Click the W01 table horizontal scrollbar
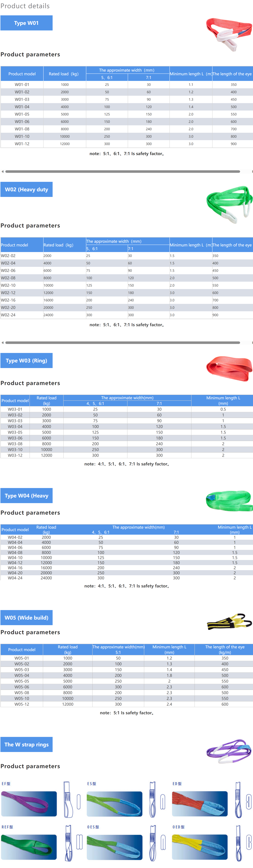 (123, 172)
